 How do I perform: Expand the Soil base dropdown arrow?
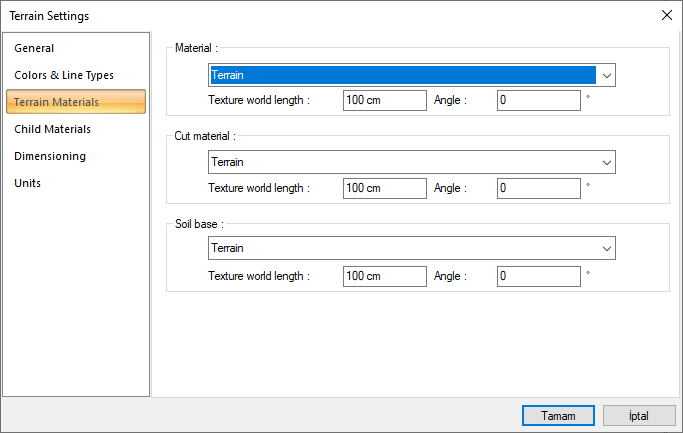click(606, 248)
